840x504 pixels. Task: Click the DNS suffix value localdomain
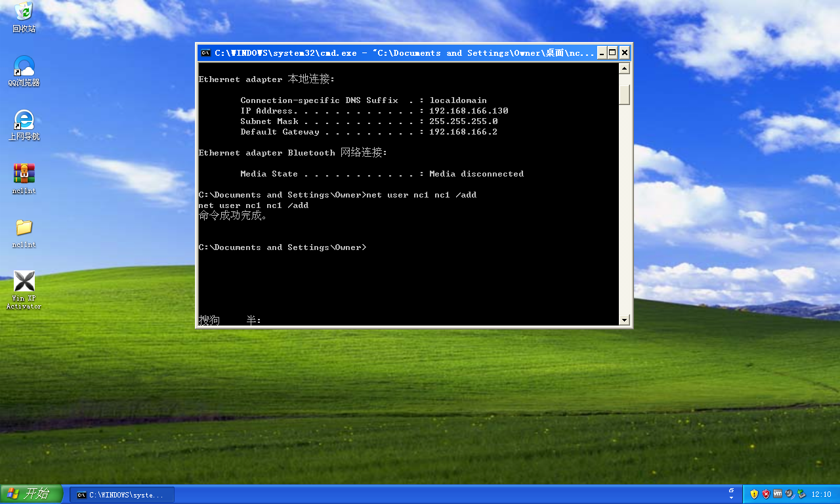[458, 100]
